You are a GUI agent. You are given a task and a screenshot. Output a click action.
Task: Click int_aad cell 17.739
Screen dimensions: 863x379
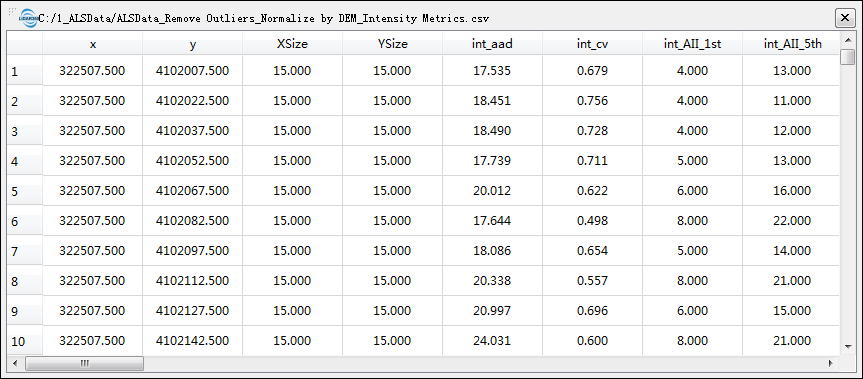[x=492, y=161]
